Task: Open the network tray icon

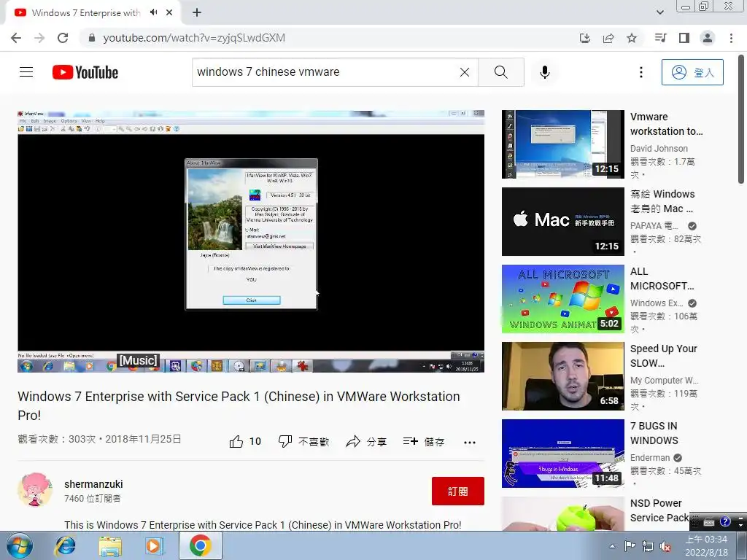Action: point(648,547)
